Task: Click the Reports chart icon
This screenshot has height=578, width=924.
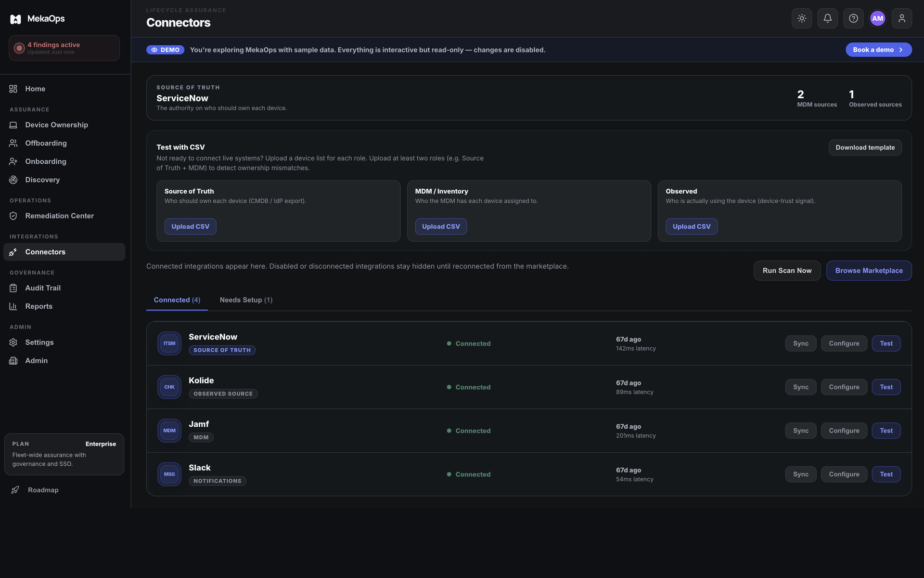Action: coord(13,306)
